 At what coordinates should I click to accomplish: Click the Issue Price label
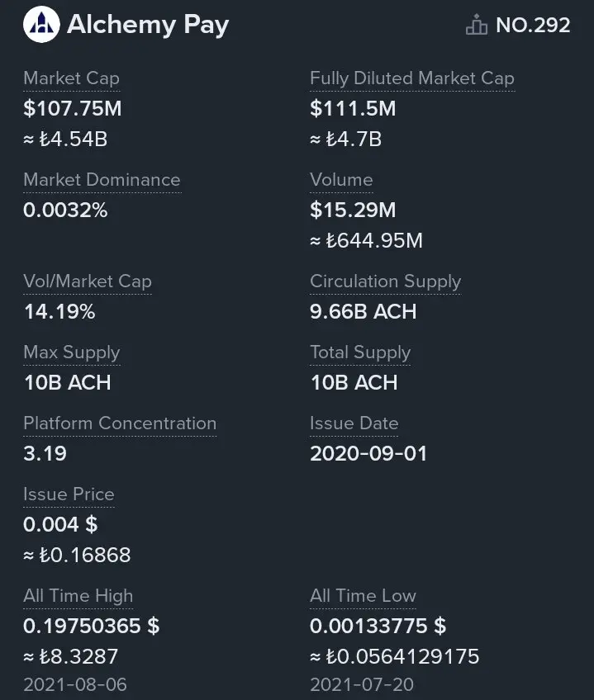point(69,494)
